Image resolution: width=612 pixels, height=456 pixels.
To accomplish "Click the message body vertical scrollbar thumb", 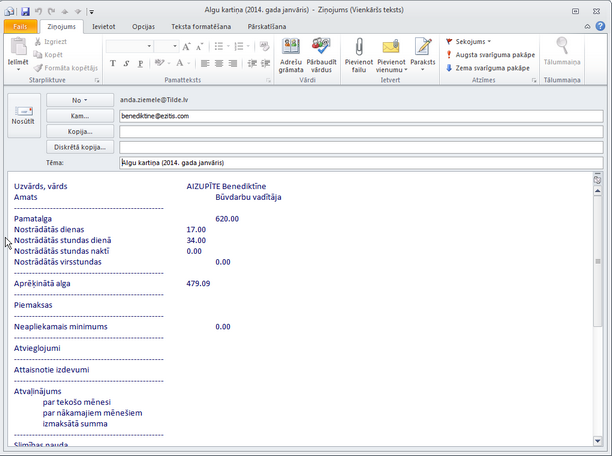I will pos(598,261).
